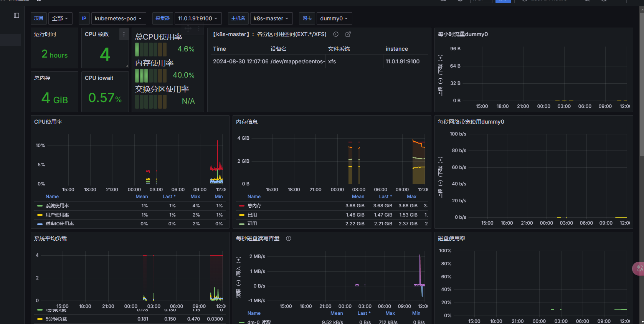This screenshot has width=644, height=324.
Task: Expand the kubernetes-pod IP dropdown
Action: click(x=118, y=18)
